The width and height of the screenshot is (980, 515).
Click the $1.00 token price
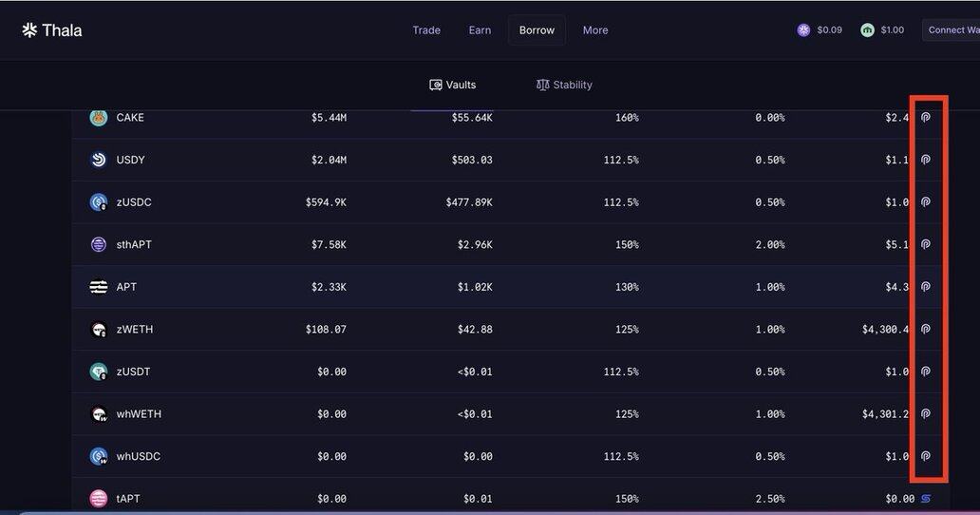click(x=892, y=30)
